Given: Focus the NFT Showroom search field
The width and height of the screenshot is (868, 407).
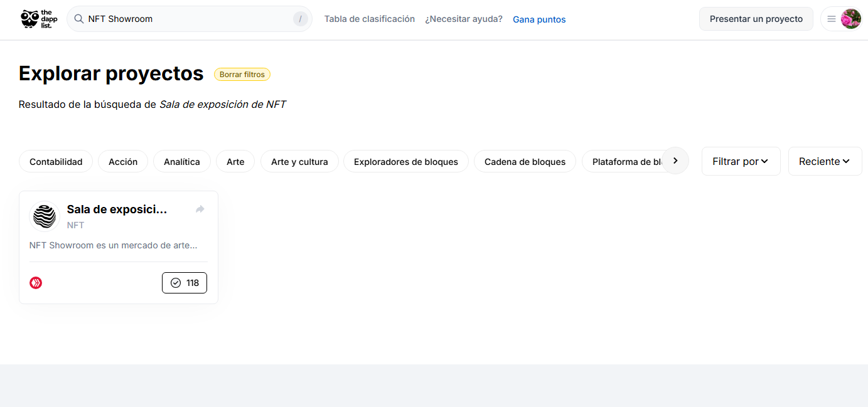Looking at the screenshot, I should tap(190, 19).
